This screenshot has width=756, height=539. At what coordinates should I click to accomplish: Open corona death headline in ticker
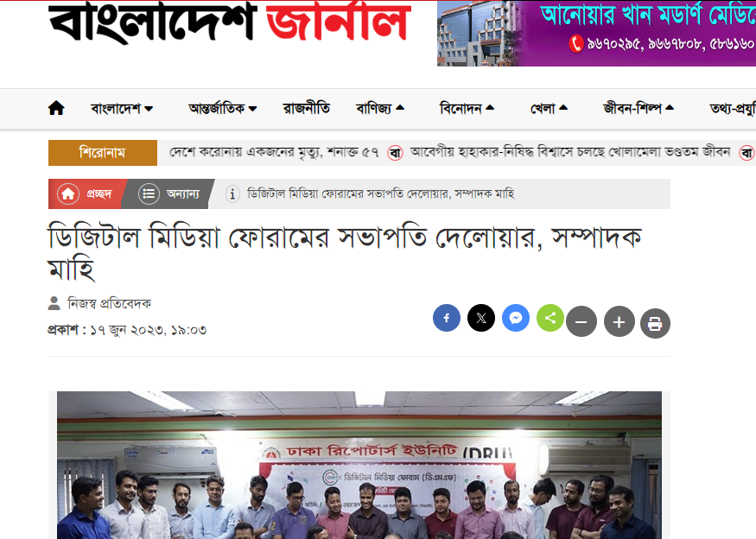point(274,152)
